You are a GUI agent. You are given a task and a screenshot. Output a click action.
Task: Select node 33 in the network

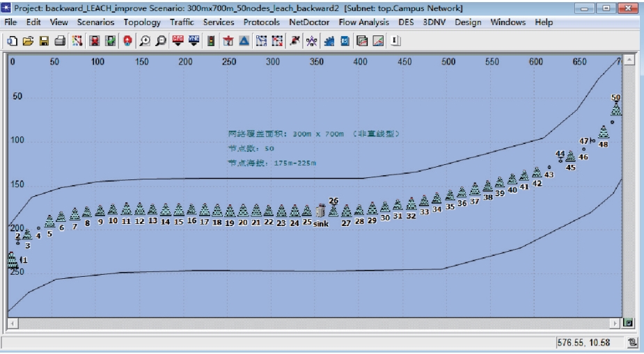coord(424,200)
